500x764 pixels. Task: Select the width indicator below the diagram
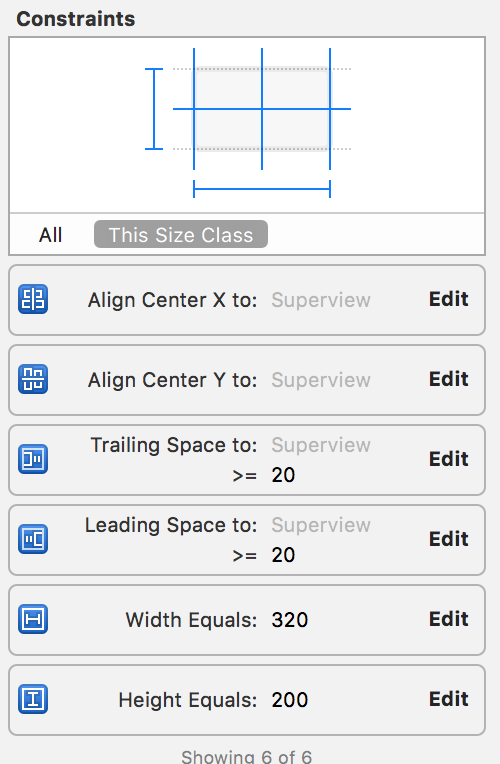[x=262, y=189]
